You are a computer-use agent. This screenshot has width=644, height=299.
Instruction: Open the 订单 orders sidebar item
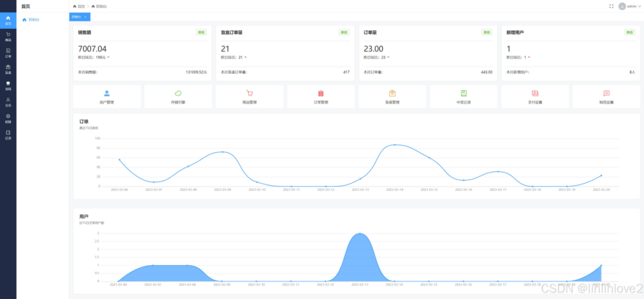[8, 53]
